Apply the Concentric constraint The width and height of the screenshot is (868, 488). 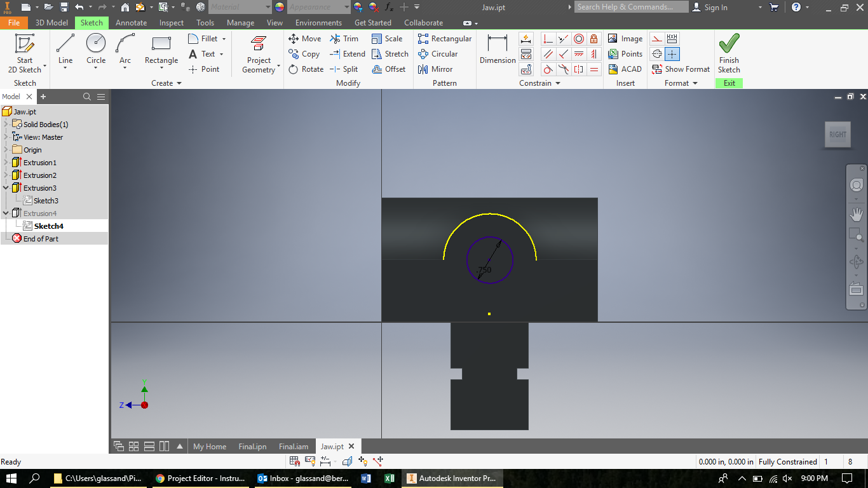[x=578, y=39]
